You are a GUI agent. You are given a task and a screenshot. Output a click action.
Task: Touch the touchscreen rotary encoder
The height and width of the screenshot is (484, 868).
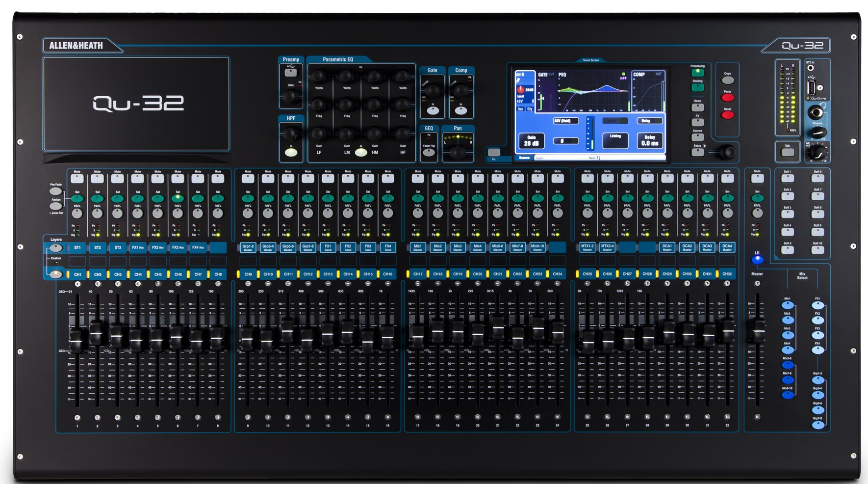(728, 152)
